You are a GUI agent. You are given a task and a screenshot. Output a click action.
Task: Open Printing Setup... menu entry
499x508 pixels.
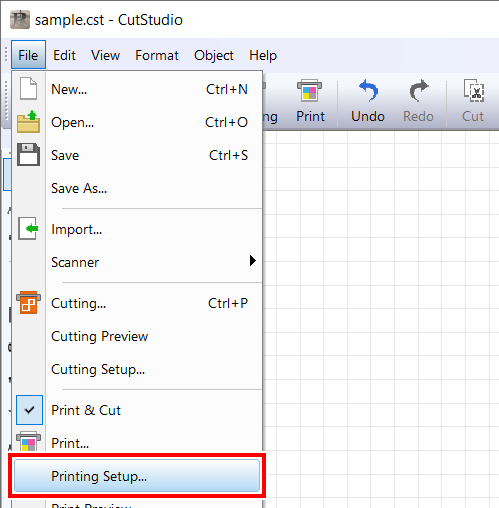pos(137,476)
